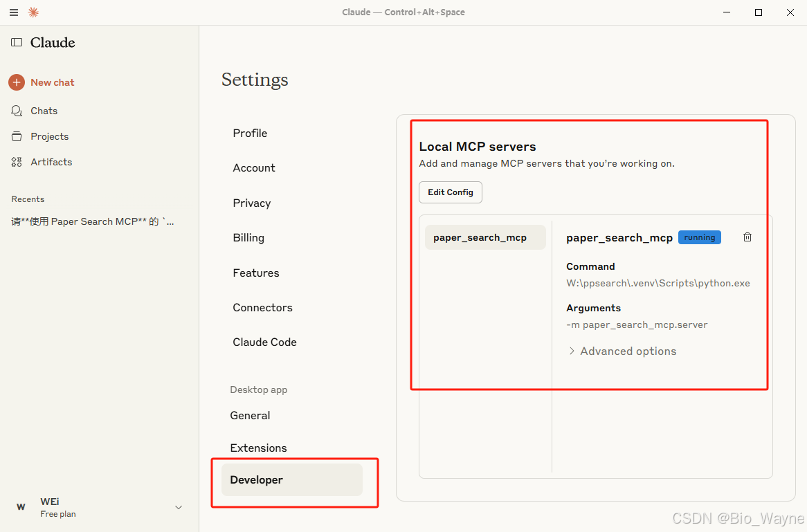Click the Settings page heading

(255, 80)
